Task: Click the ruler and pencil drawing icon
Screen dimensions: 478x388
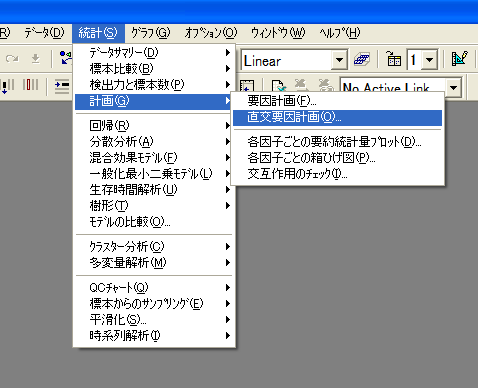Action: point(460,59)
